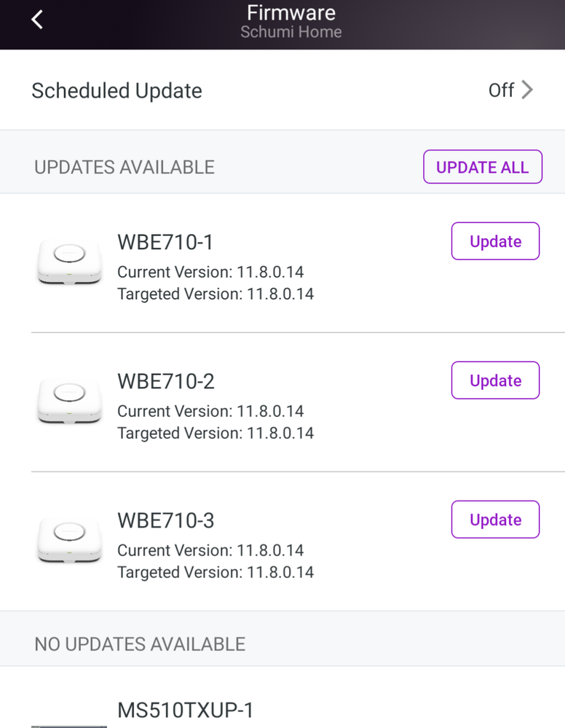Image resolution: width=565 pixels, height=728 pixels.
Task: Go back using the header arrow
Action: click(37, 20)
